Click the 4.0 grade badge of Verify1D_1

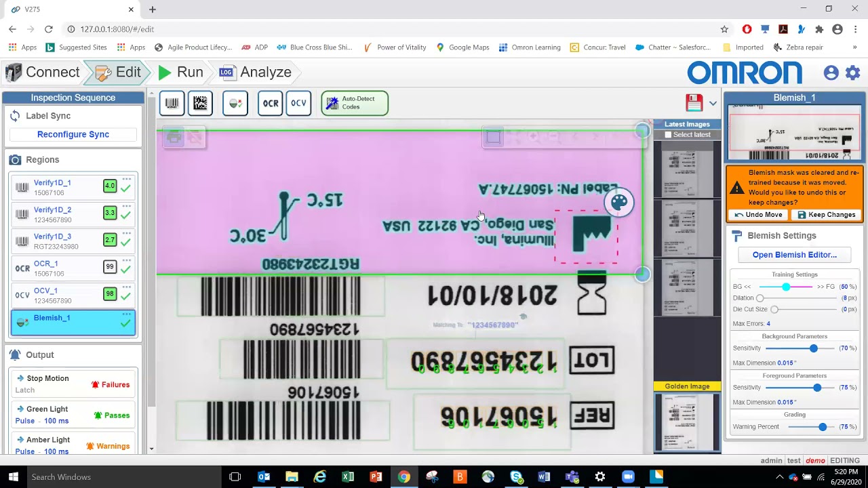tap(110, 186)
